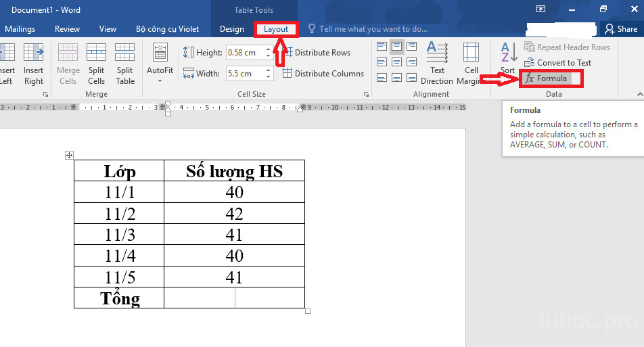Image resolution: width=644 pixels, height=347 pixels.
Task: Decrease column width with down stepper
Action: tap(268, 77)
